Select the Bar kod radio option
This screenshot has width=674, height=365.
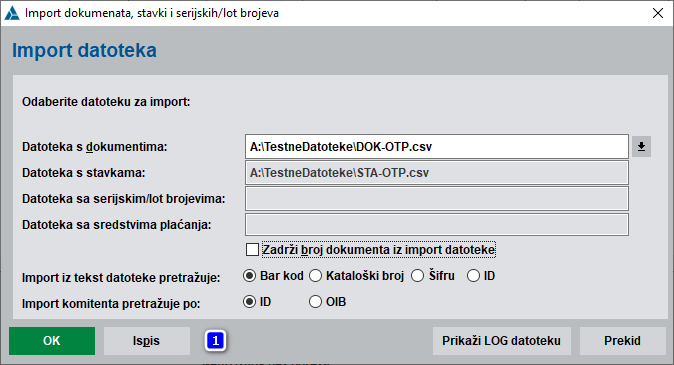point(250,276)
